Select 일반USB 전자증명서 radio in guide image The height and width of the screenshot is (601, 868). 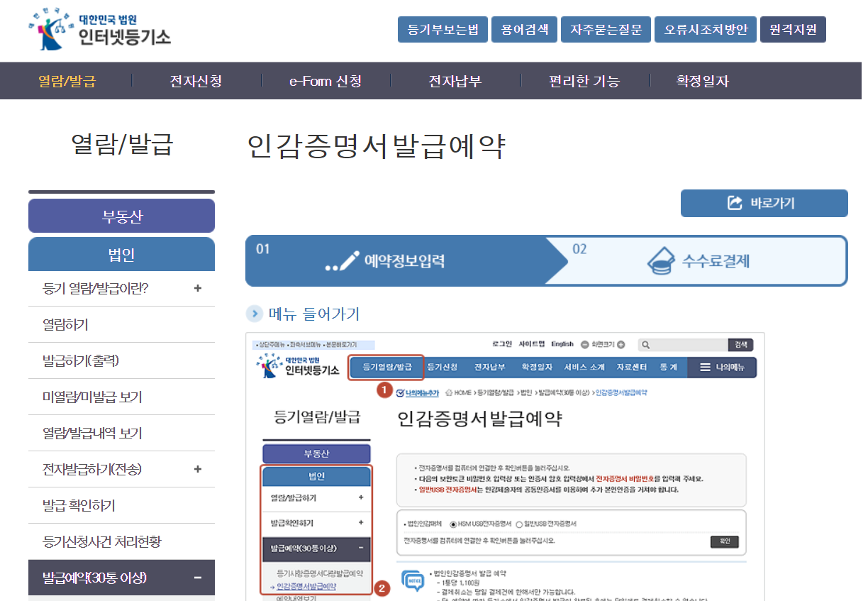click(x=519, y=524)
